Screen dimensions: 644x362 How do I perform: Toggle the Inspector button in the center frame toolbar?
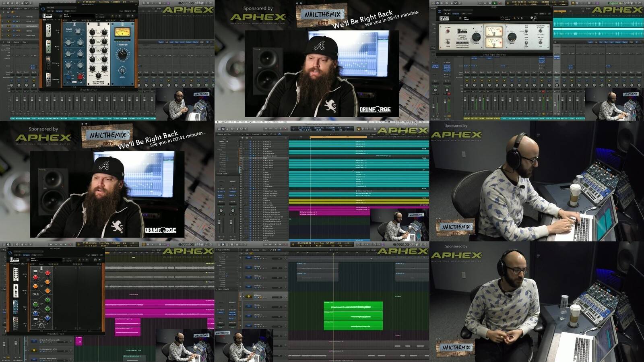tap(223, 129)
